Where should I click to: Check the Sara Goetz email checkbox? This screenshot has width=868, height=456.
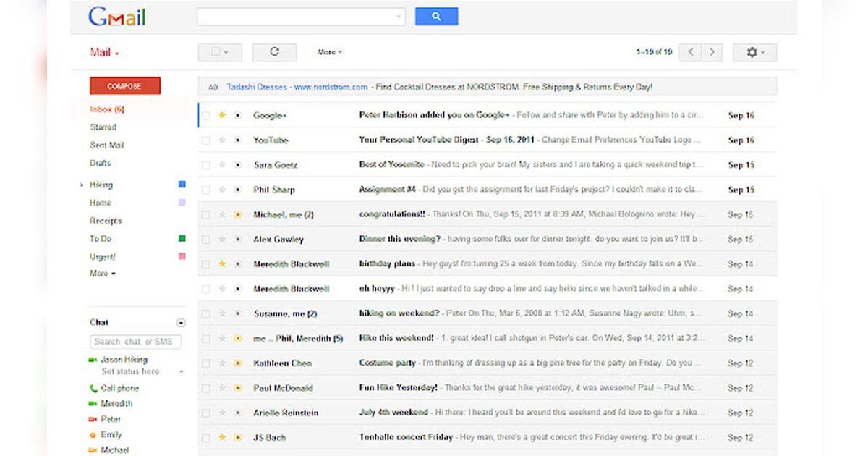pyautogui.click(x=206, y=165)
